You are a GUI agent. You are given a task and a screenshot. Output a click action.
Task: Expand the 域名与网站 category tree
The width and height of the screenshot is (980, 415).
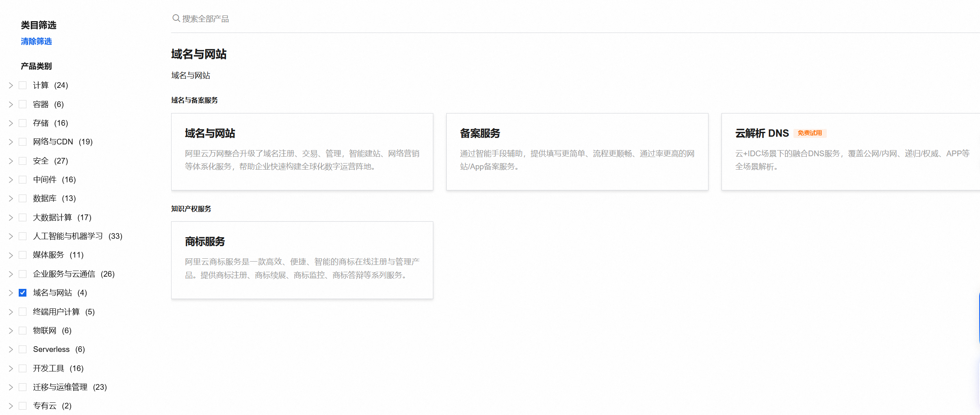point(11,293)
